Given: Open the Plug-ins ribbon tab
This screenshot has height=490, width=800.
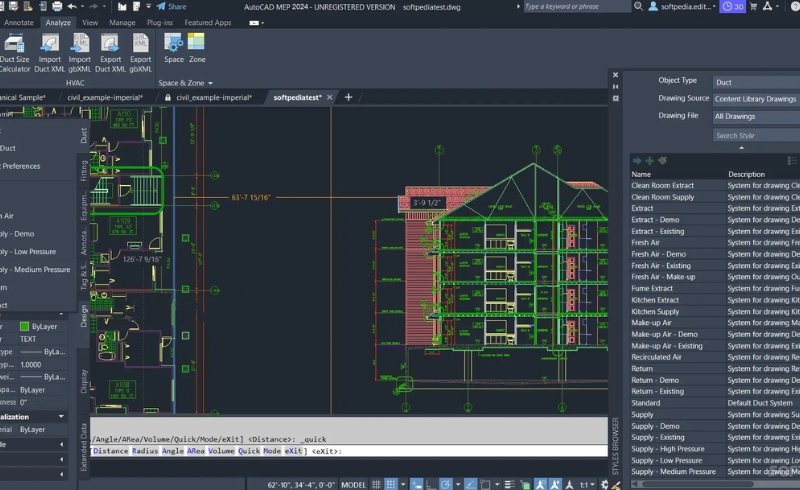Looking at the screenshot, I should point(160,23).
